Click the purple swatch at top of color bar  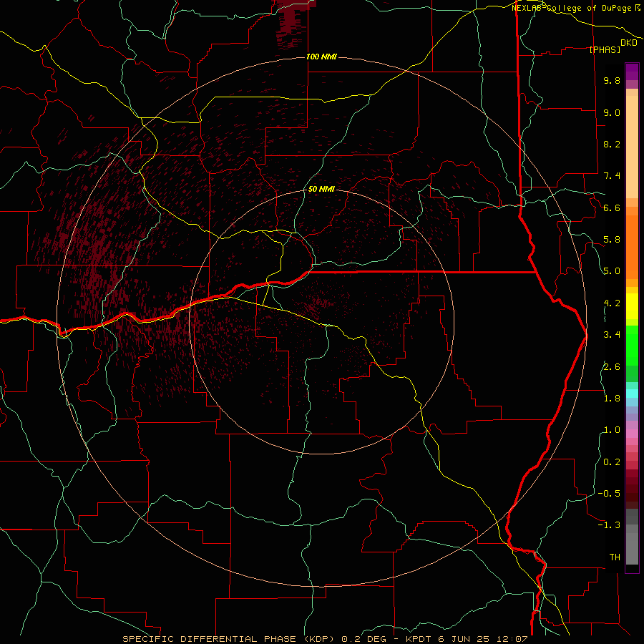[632, 72]
